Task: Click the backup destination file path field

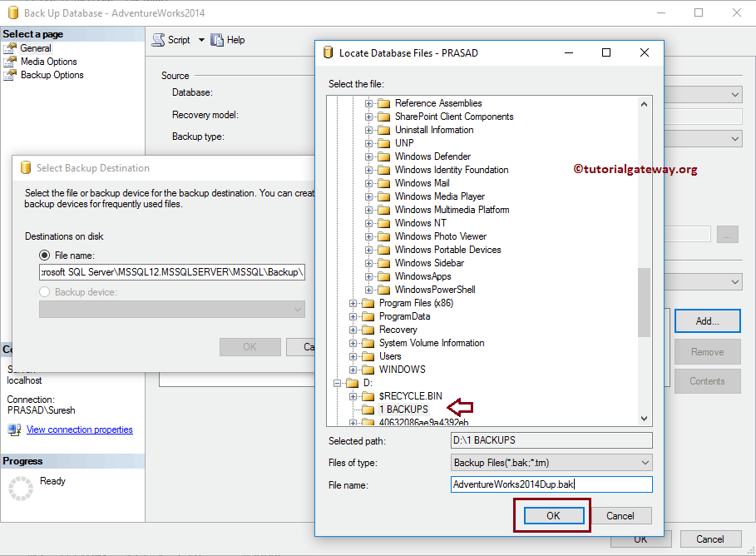Action: (x=172, y=272)
